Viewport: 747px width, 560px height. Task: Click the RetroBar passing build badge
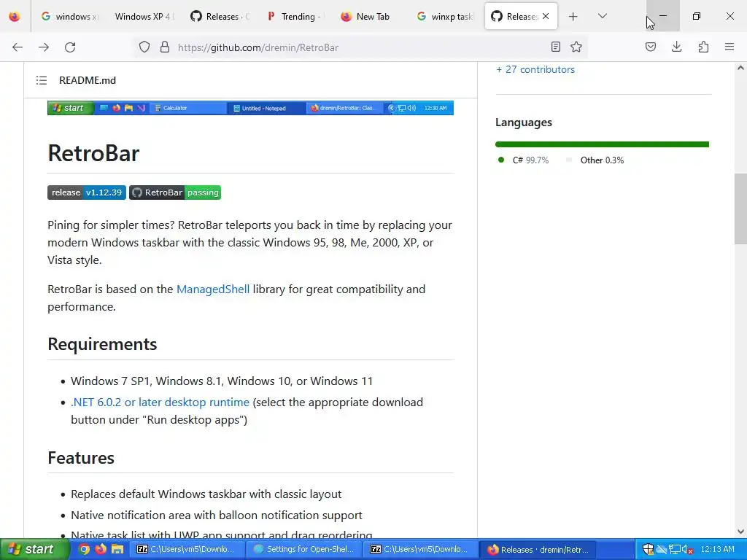[175, 192]
